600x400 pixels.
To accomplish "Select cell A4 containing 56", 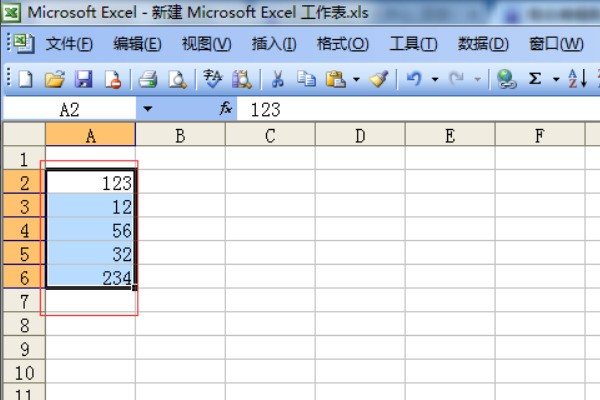I will pos(90,230).
